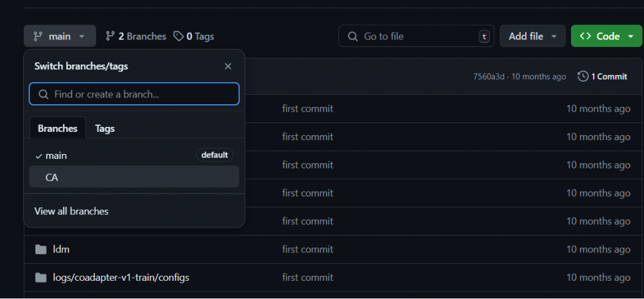The width and height of the screenshot is (644, 299).
Task: Click the branches icon beside 2 Branches
Action: (x=109, y=36)
